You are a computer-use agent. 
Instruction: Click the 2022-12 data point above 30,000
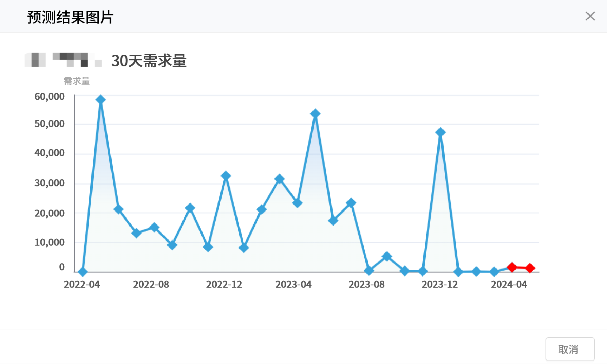pos(226,176)
